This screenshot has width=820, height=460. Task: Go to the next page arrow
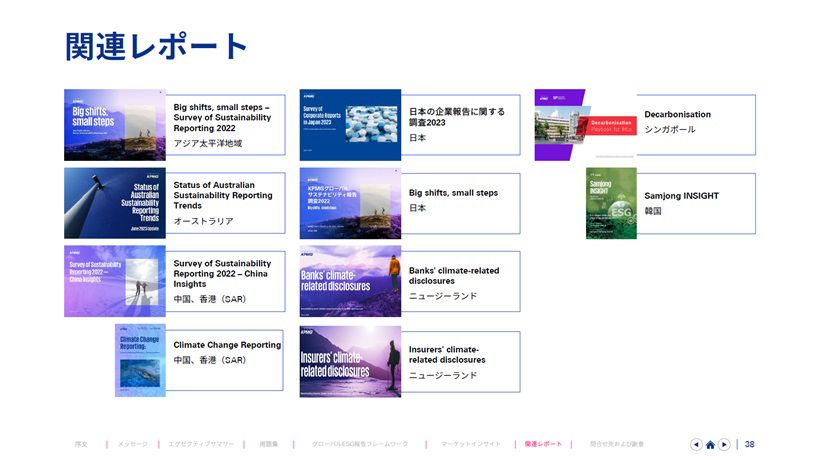[724, 444]
